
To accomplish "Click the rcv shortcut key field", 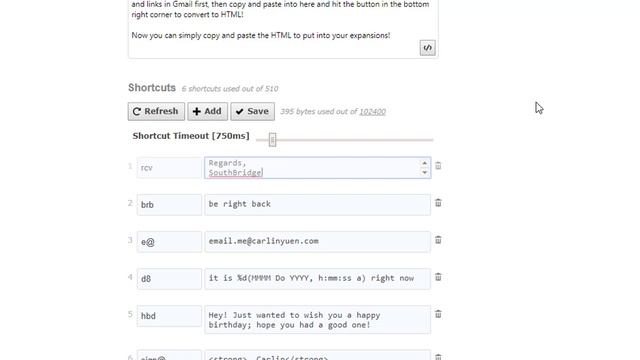I will click(x=169, y=168).
